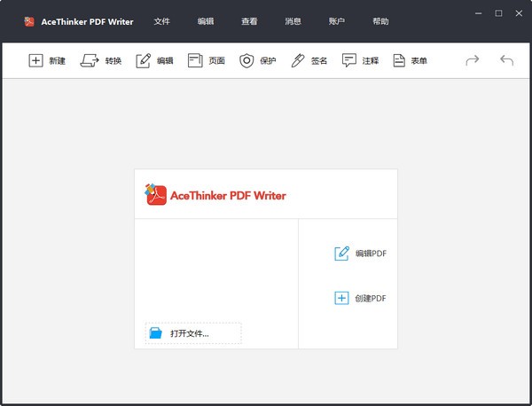Click the 创建PDF link text

coord(371,298)
